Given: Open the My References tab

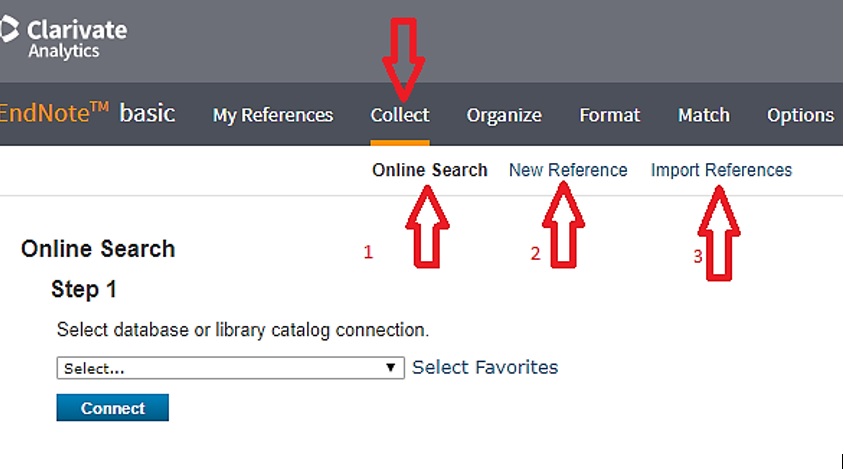Looking at the screenshot, I should (x=273, y=115).
